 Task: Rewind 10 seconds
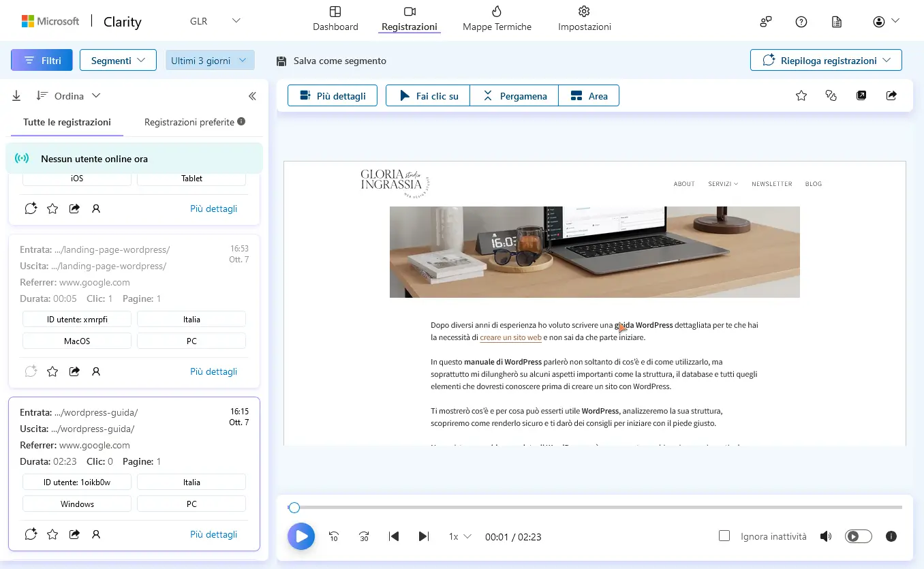334,536
